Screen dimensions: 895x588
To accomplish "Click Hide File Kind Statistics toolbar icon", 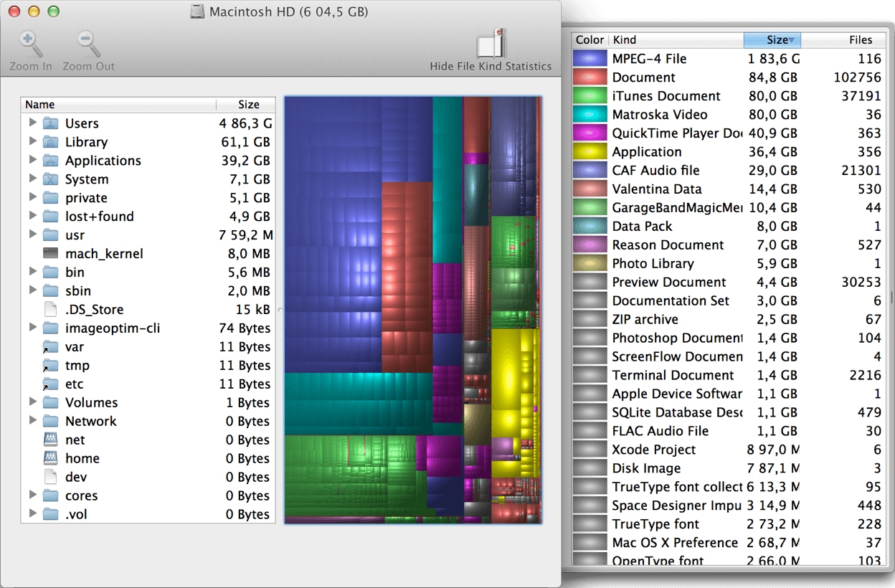I will pos(492,44).
